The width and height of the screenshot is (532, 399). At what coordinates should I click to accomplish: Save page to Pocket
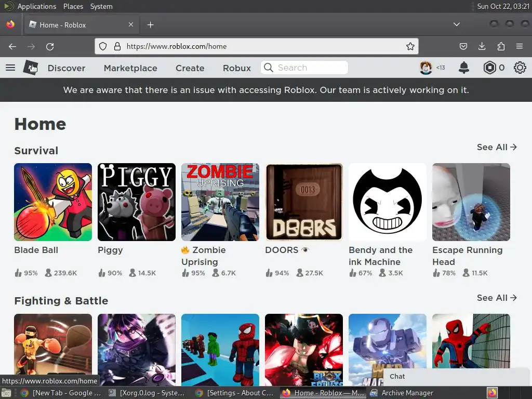click(463, 46)
